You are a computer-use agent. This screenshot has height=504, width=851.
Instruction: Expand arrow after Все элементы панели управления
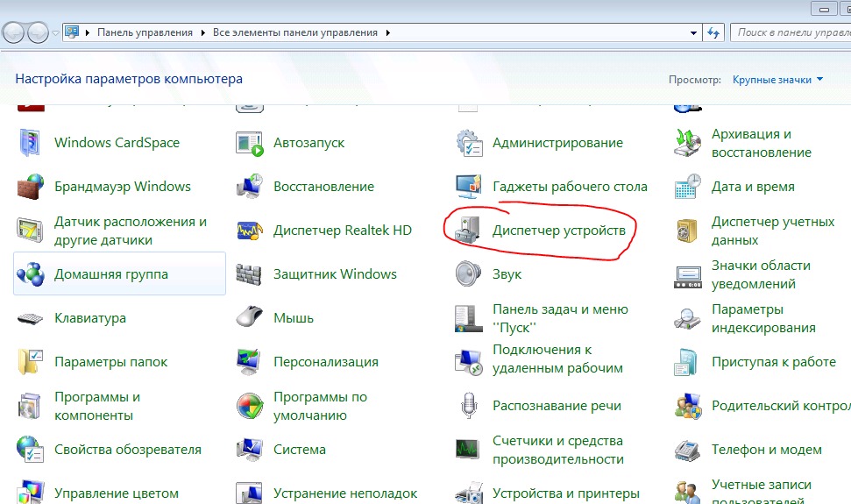pos(387,33)
